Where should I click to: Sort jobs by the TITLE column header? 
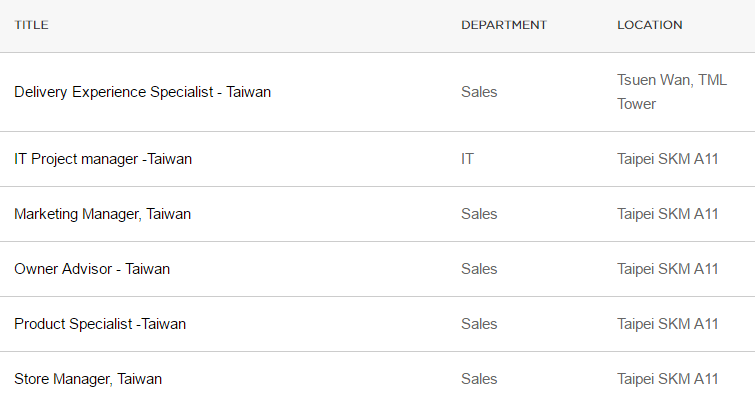coord(31,25)
